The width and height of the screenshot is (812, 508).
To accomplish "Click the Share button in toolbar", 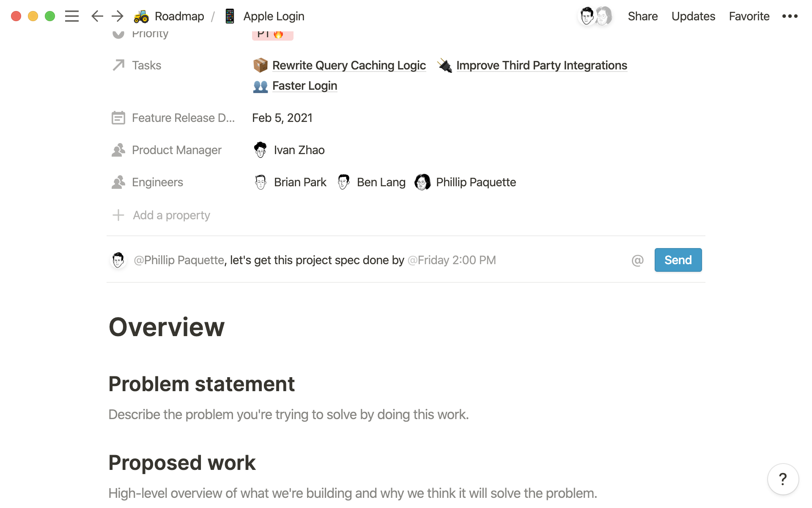I will (641, 17).
